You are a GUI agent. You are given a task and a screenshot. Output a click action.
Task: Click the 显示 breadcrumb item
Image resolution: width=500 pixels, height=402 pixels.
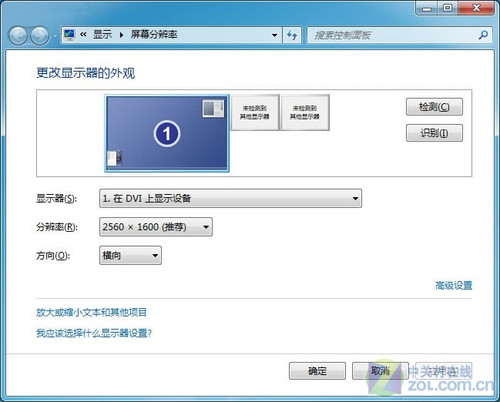(102, 34)
